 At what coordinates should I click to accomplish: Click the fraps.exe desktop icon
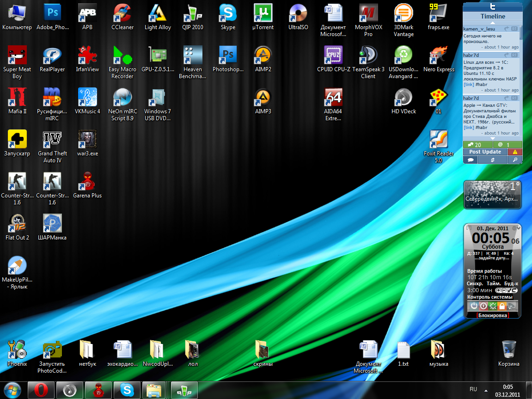439,17
